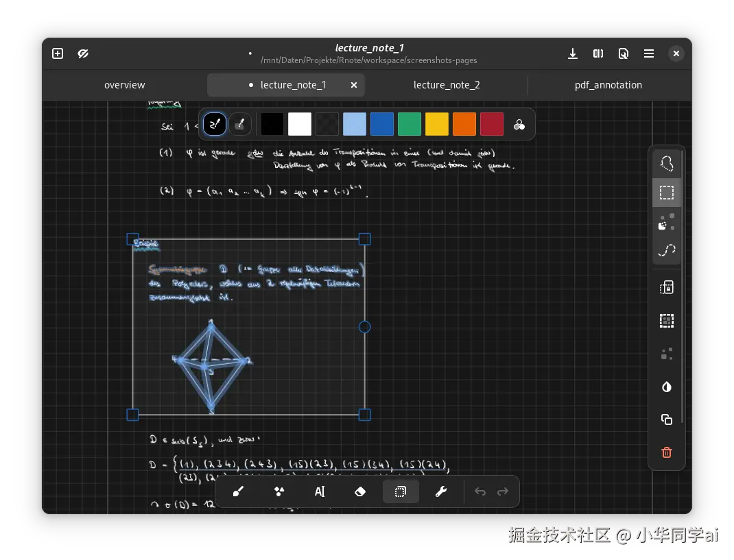The height and width of the screenshot is (560, 734).
Task: Open the hamburger app menu
Action: pos(649,53)
